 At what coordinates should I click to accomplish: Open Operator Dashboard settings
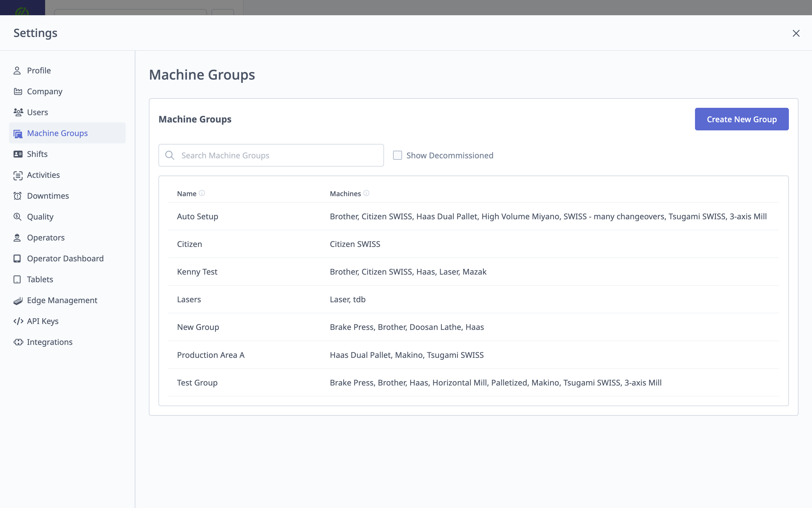67,258
